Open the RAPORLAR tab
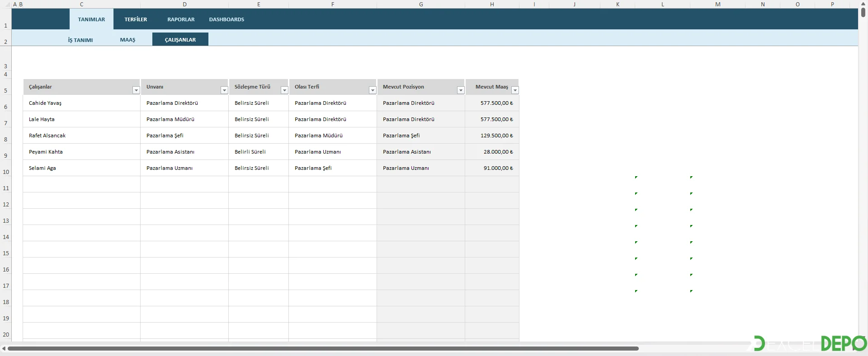868x356 pixels. click(x=181, y=19)
